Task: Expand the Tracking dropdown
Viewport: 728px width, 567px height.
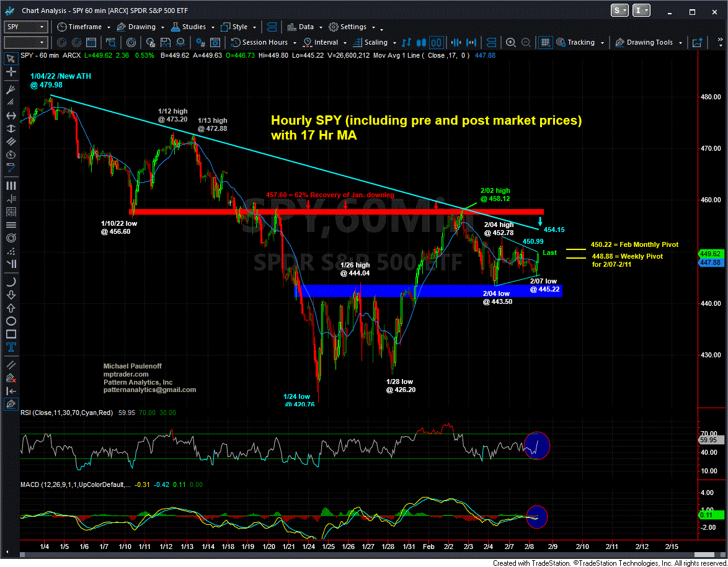Action: 602,43
